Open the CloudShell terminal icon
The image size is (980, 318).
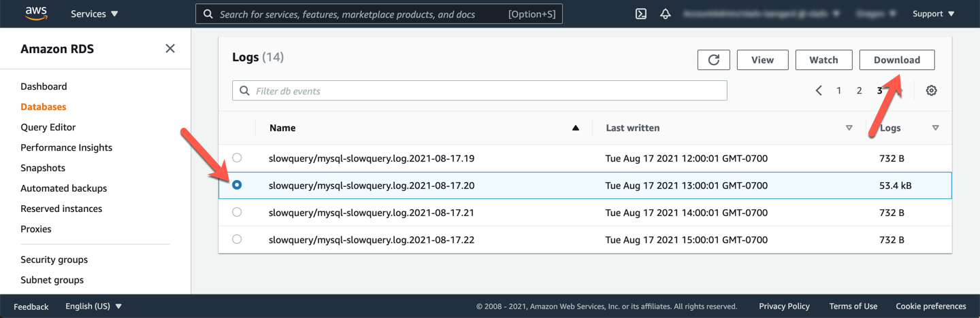click(x=640, y=14)
